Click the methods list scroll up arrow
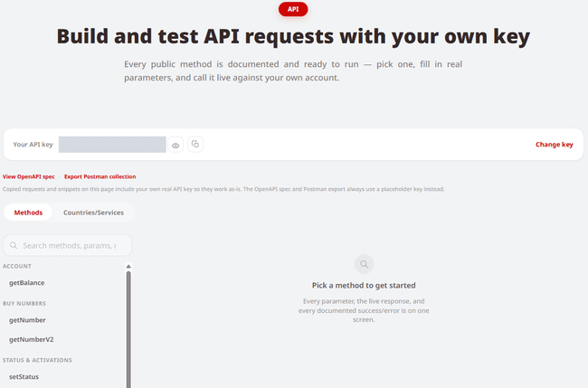588x388 pixels. pos(128,266)
